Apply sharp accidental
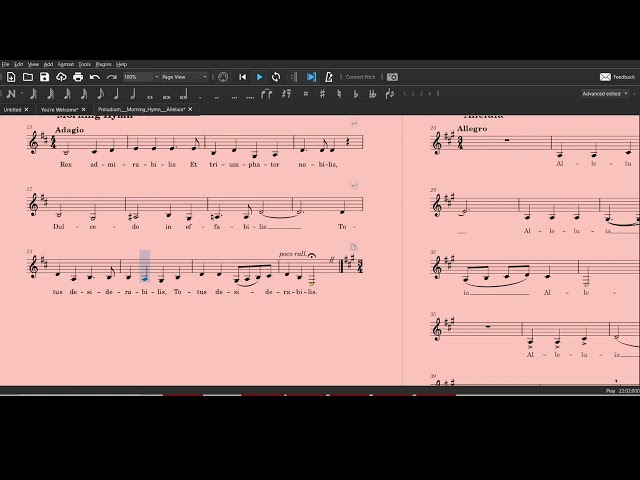Viewport: 640px width, 480px height. (x=322, y=94)
